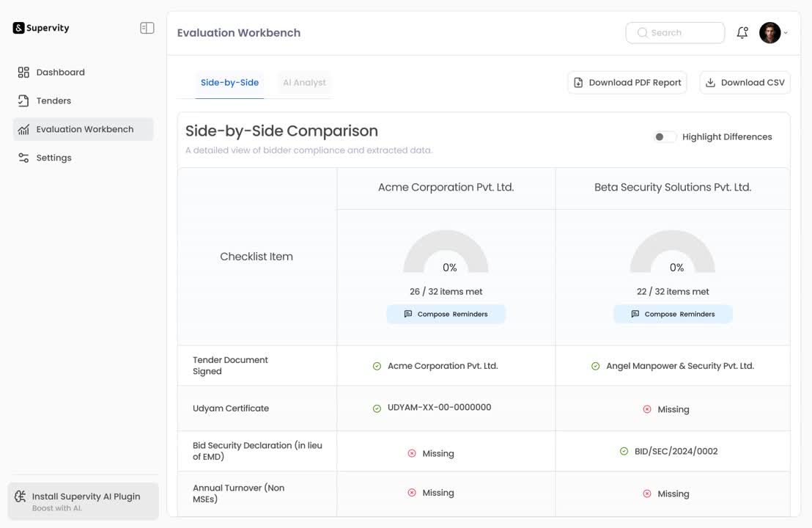Open Dashboard from the sidebar

[x=83, y=72]
